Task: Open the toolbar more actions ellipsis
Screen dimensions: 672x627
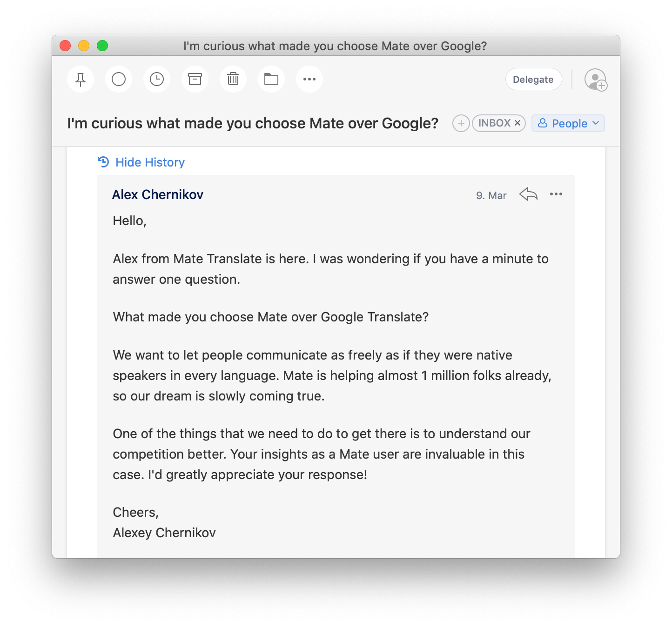Action: 309,79
